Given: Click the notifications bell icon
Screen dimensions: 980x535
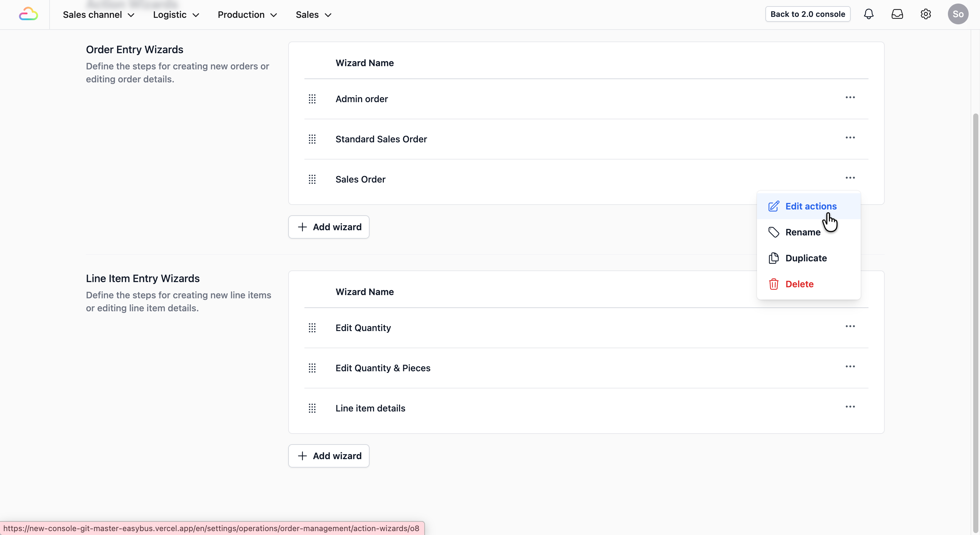Looking at the screenshot, I should pos(868,15).
